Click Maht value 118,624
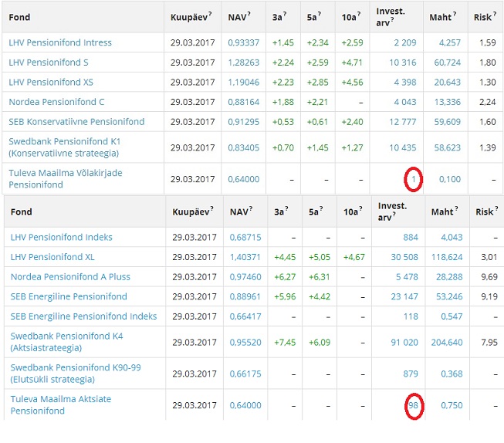This screenshot has width=504, height=443. tap(447, 257)
